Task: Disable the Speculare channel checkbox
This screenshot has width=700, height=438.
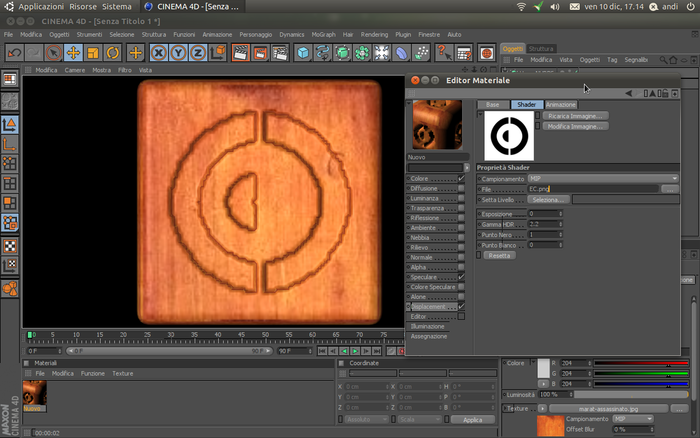Action: [461, 277]
